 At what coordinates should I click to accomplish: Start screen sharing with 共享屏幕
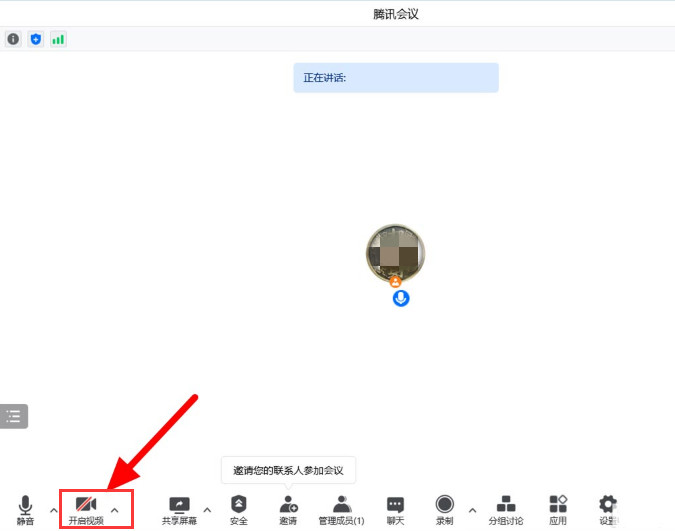[x=179, y=510]
